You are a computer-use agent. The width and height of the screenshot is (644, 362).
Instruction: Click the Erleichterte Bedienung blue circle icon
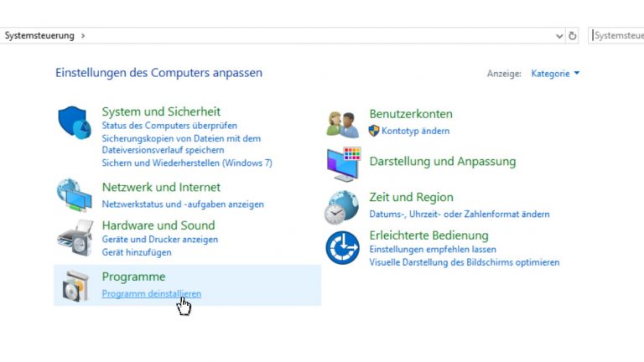click(x=342, y=248)
